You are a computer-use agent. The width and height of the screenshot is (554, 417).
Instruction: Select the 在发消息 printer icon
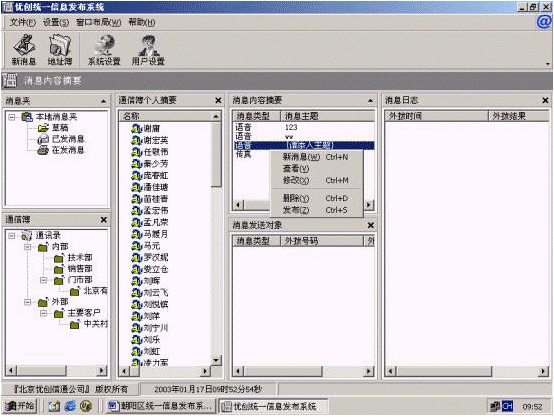tap(43, 151)
